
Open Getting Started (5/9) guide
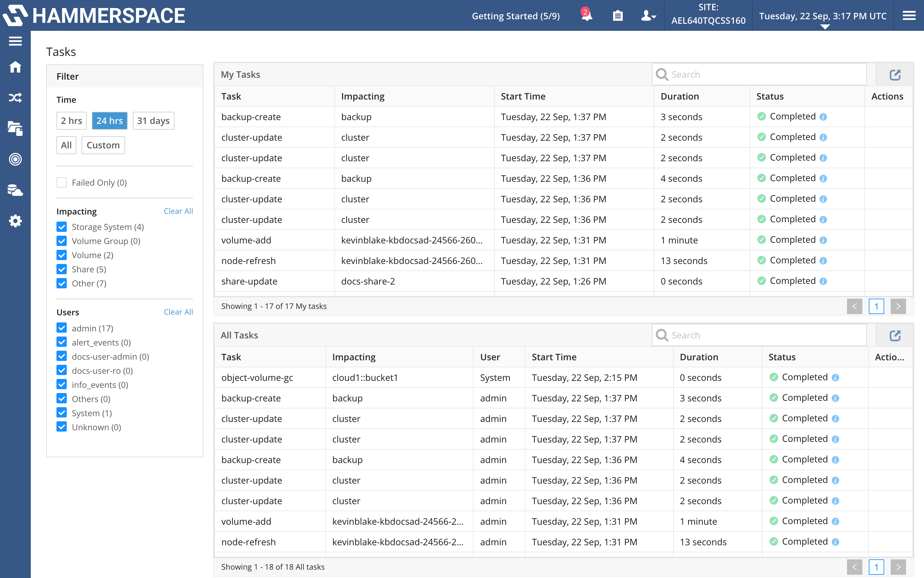click(516, 16)
